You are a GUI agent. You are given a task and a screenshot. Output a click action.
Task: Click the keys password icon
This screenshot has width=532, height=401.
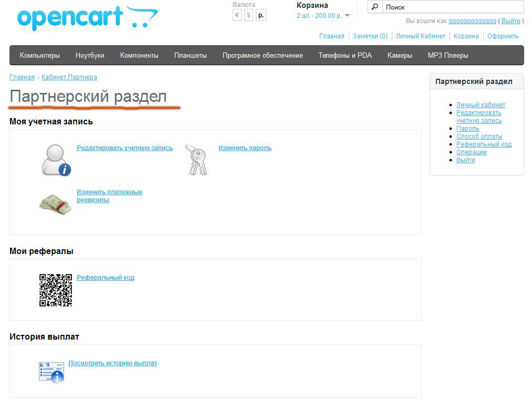197,160
